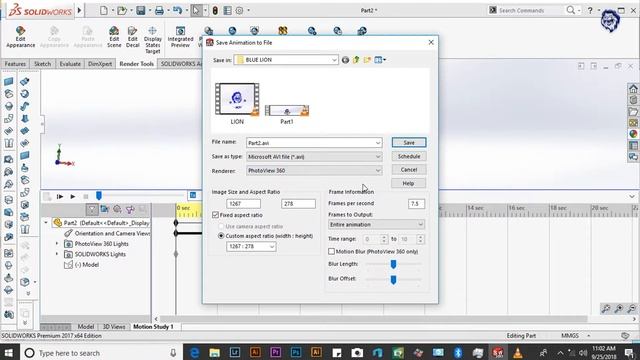640x360 pixels.
Task: Open the Renderer dropdown
Action: pyautogui.click(x=378, y=171)
